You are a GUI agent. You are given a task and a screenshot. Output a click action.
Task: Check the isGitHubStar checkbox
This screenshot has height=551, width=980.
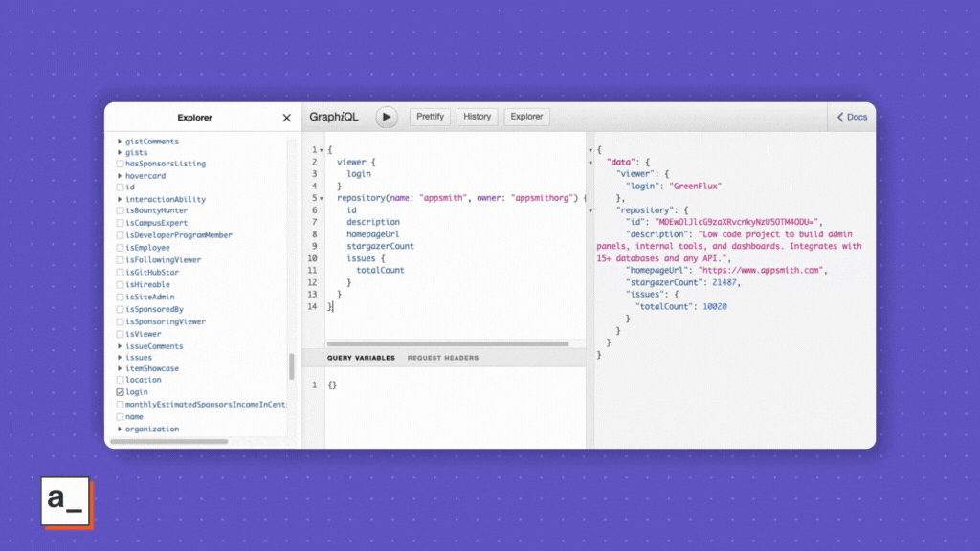click(120, 273)
